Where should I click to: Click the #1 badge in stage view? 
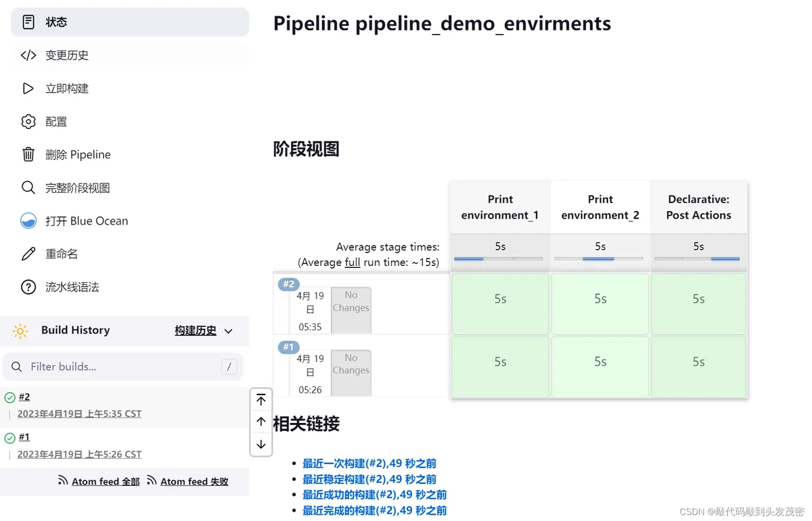[289, 347]
